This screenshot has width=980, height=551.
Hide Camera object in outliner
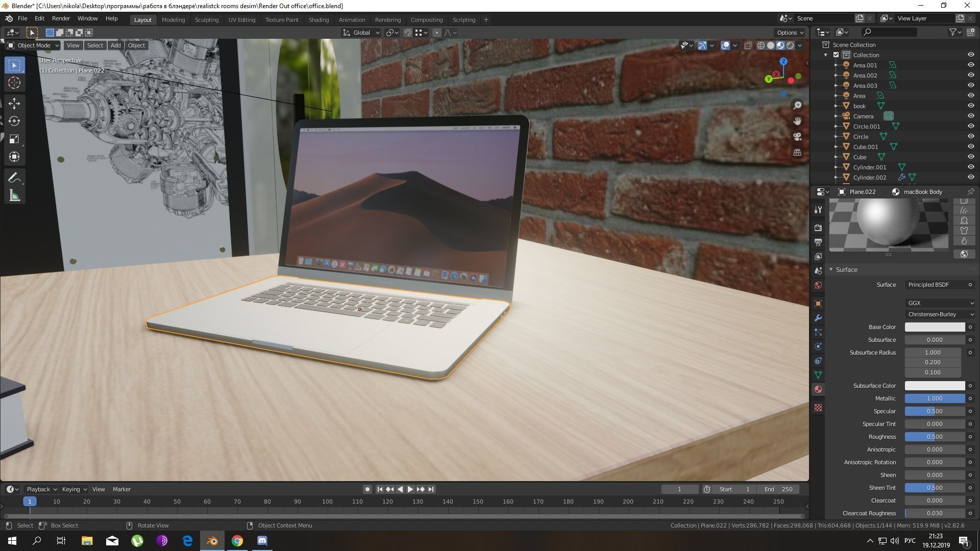[x=971, y=116]
